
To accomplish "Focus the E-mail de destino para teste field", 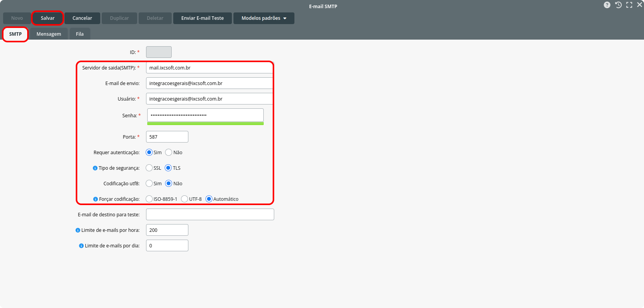I will point(210,214).
